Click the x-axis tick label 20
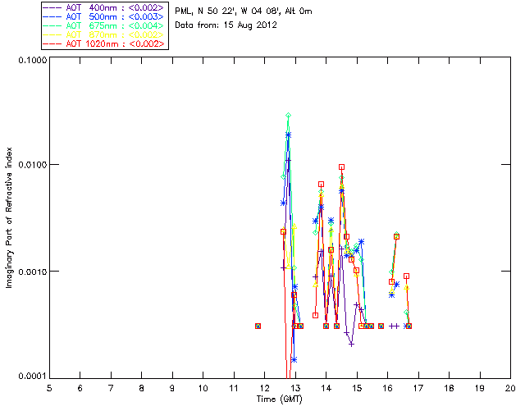The image size is (525, 420). 510,388
